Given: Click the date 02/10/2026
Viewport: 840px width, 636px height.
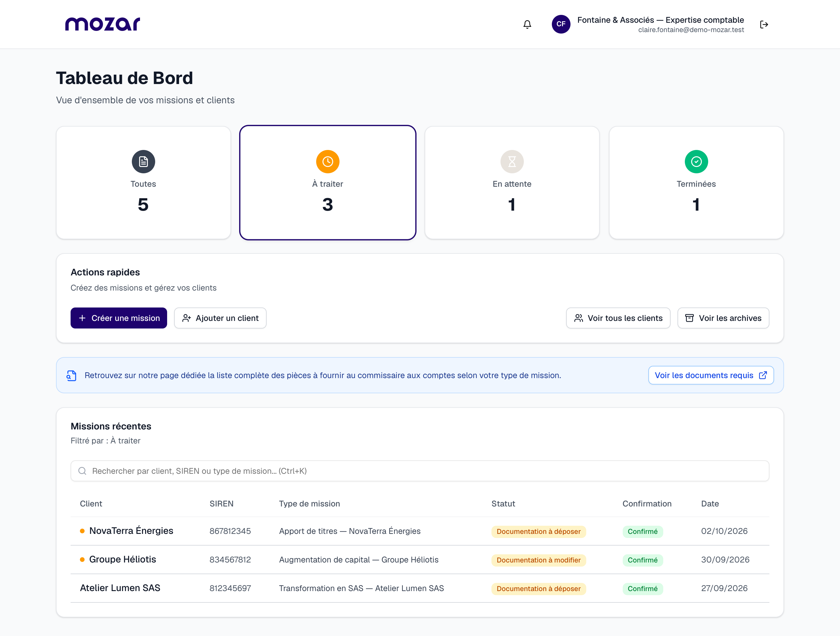Looking at the screenshot, I should point(724,531).
